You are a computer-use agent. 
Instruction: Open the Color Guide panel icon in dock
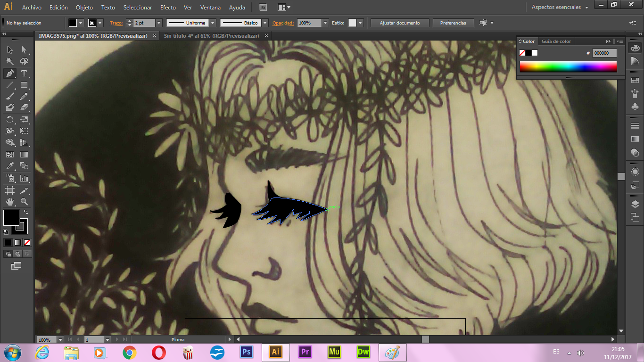click(635, 61)
